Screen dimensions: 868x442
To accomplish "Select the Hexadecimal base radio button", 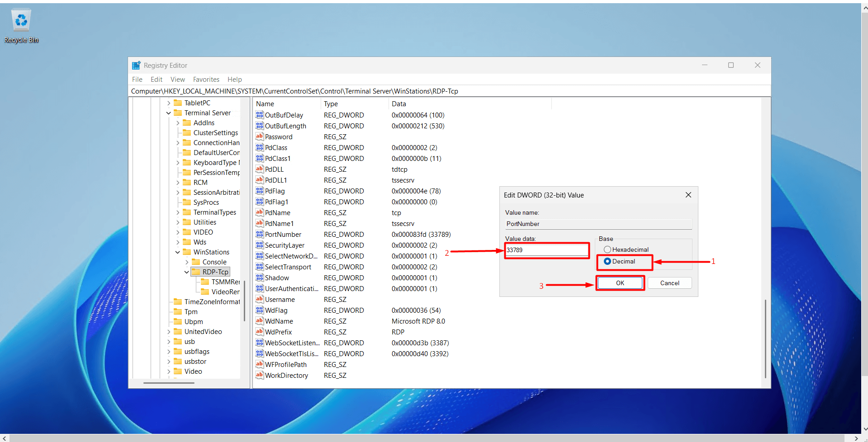I will click(x=607, y=249).
